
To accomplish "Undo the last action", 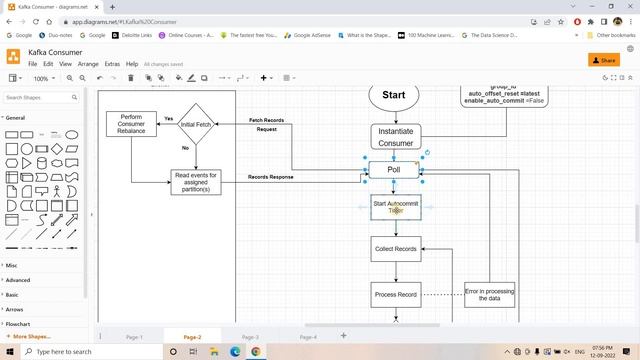I will [100, 78].
